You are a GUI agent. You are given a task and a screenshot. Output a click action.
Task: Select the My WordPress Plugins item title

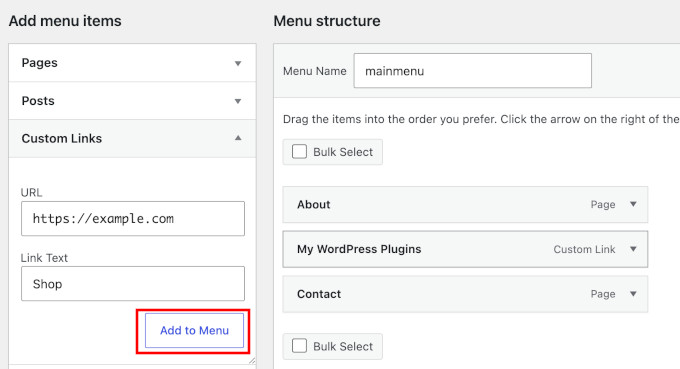pos(359,249)
